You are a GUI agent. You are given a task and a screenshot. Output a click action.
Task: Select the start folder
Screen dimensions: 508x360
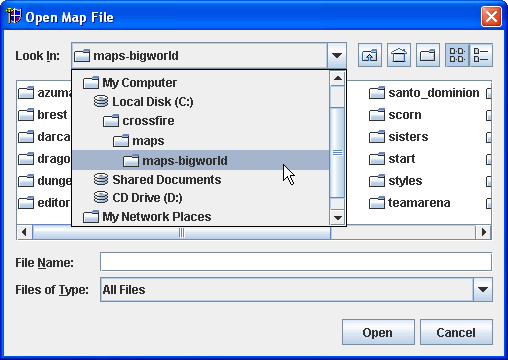tap(392, 159)
